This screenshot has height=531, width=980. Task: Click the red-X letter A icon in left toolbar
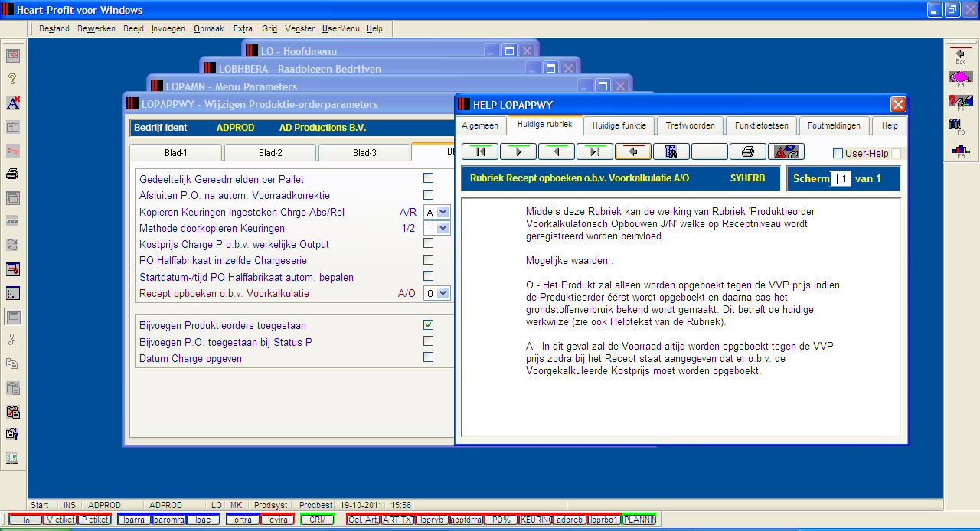click(x=13, y=103)
